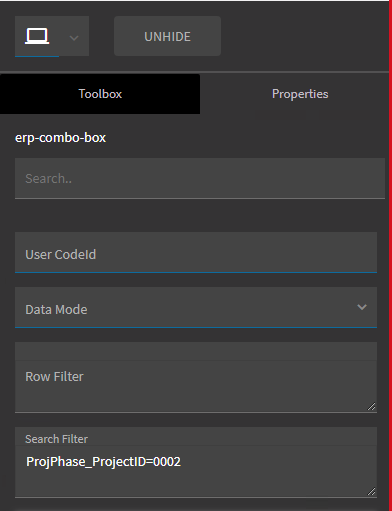
Task: Switch to the Toolbox tab
Action: point(100,94)
